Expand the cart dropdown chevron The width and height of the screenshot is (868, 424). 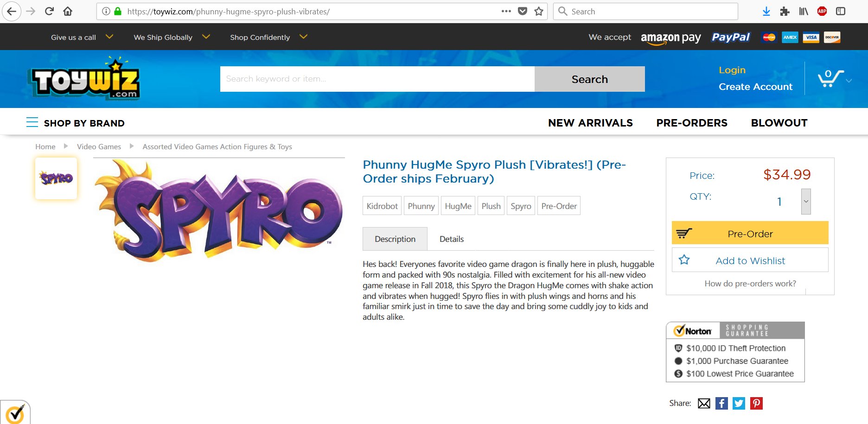pos(849,81)
